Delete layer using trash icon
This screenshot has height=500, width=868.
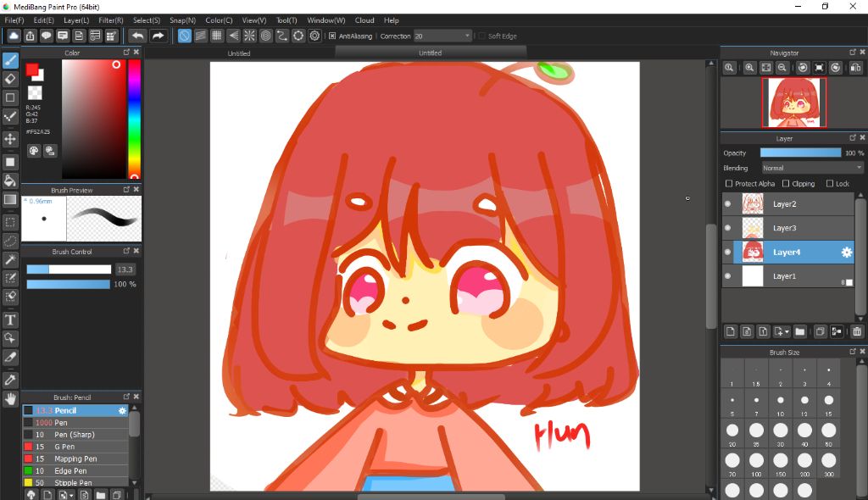coord(857,331)
